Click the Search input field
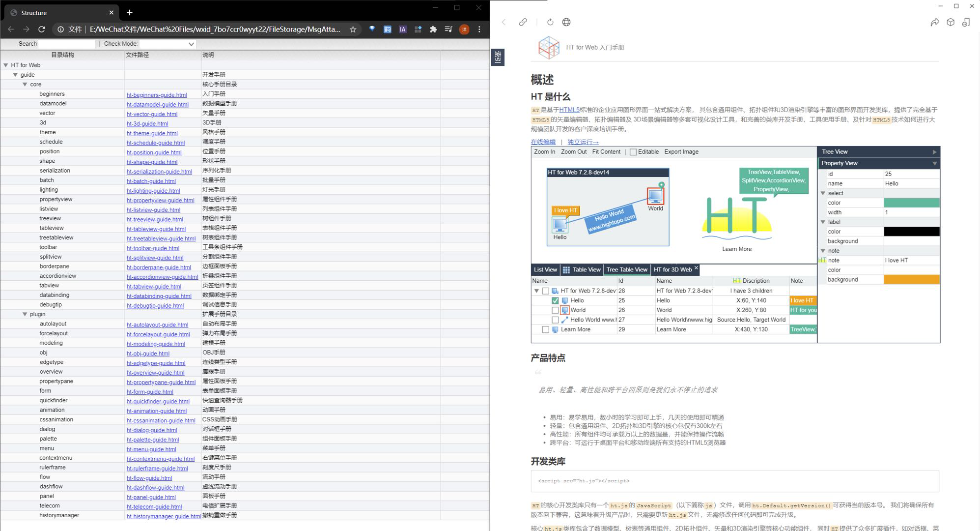 66,44
